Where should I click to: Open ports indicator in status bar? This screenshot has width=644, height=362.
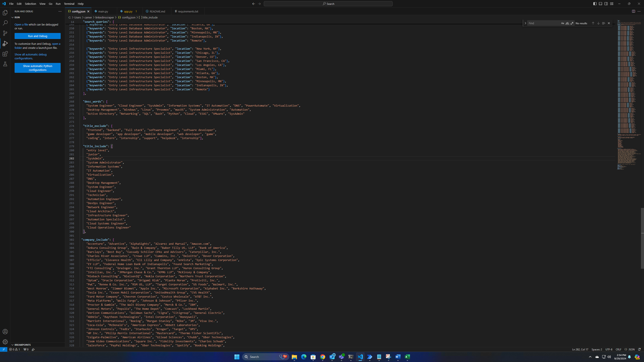click(x=26, y=349)
